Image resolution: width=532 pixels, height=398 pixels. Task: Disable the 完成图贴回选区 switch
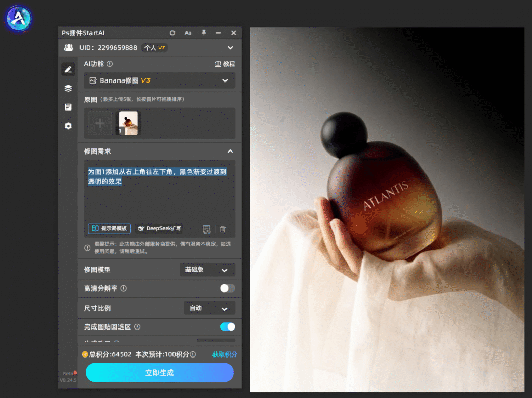pos(228,326)
